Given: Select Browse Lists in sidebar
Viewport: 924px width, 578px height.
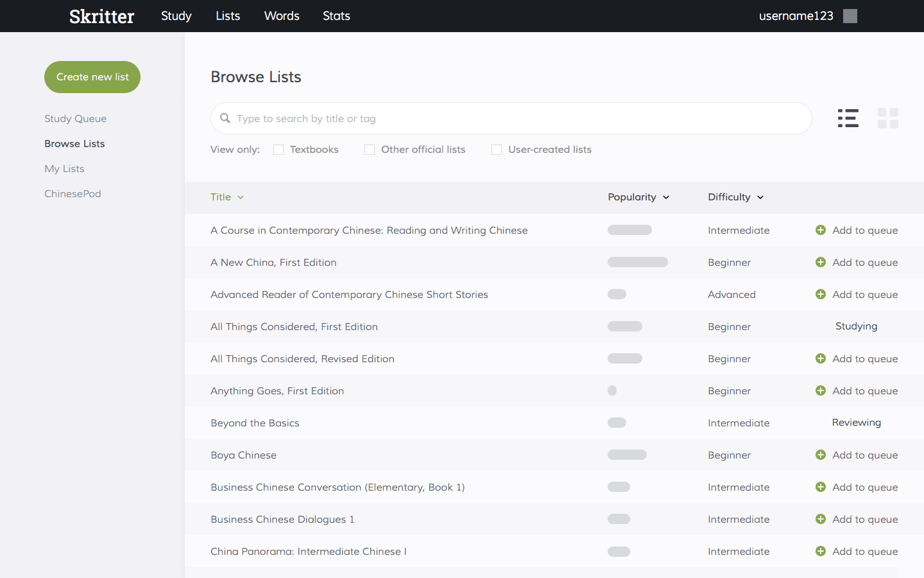Looking at the screenshot, I should click(74, 144).
